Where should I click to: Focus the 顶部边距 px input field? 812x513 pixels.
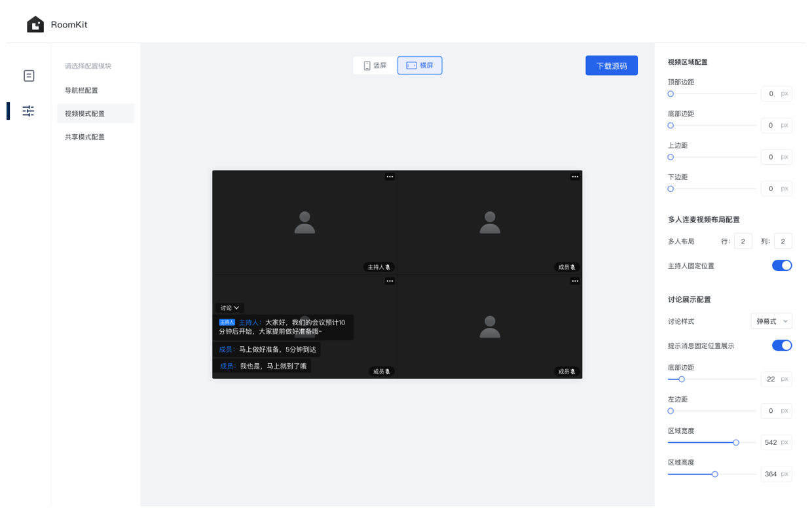click(777, 94)
